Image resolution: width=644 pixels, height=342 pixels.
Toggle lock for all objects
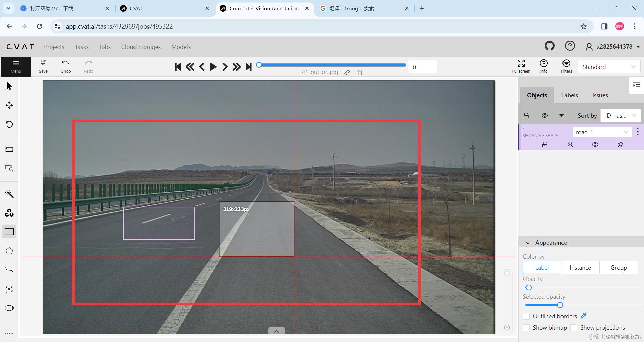click(526, 115)
